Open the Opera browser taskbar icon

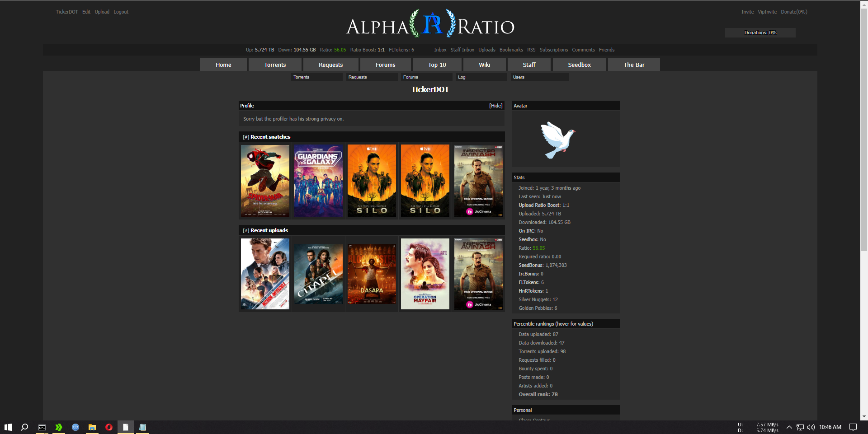[x=109, y=427]
